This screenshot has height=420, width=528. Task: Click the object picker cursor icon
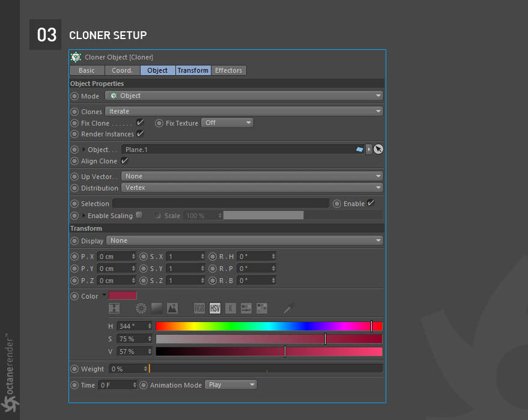(x=378, y=149)
